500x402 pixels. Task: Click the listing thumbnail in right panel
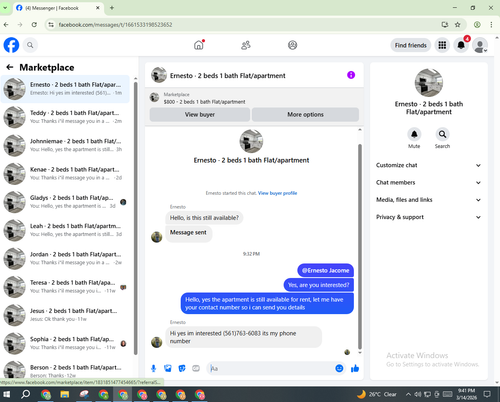tap(429, 83)
